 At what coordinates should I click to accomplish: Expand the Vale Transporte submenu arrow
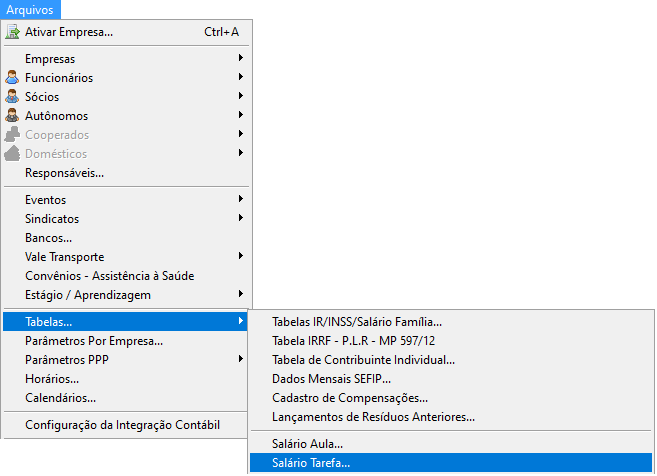241,256
